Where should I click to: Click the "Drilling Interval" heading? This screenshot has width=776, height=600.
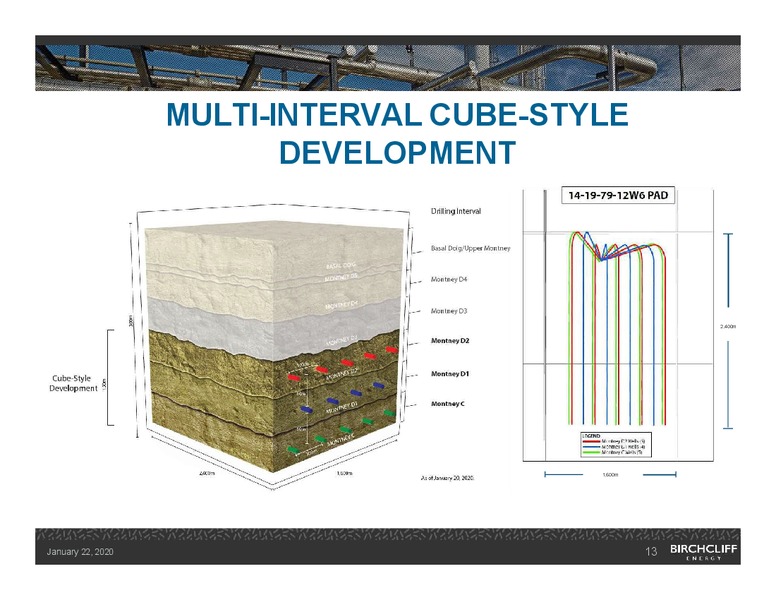tap(456, 211)
